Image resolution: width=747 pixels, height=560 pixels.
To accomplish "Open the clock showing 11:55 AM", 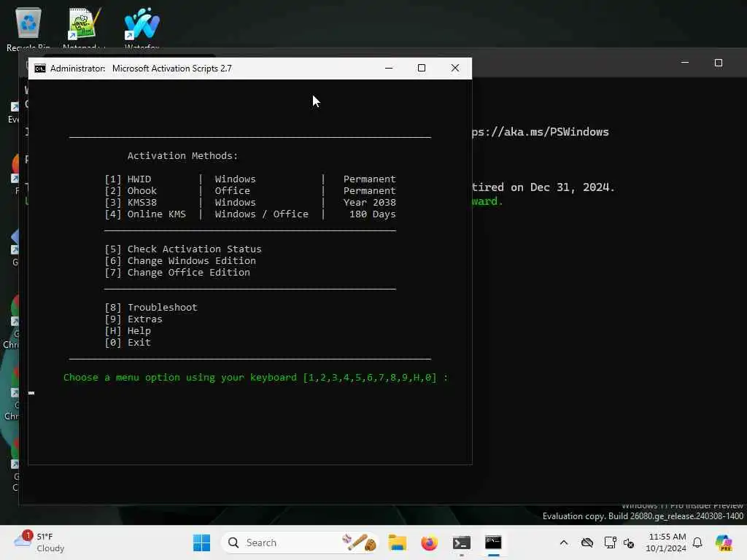I will pos(667,542).
